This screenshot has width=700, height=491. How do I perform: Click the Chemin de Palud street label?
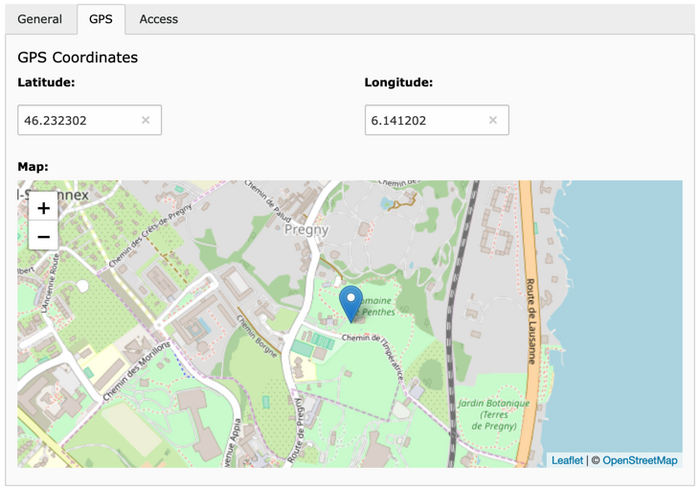point(268,201)
